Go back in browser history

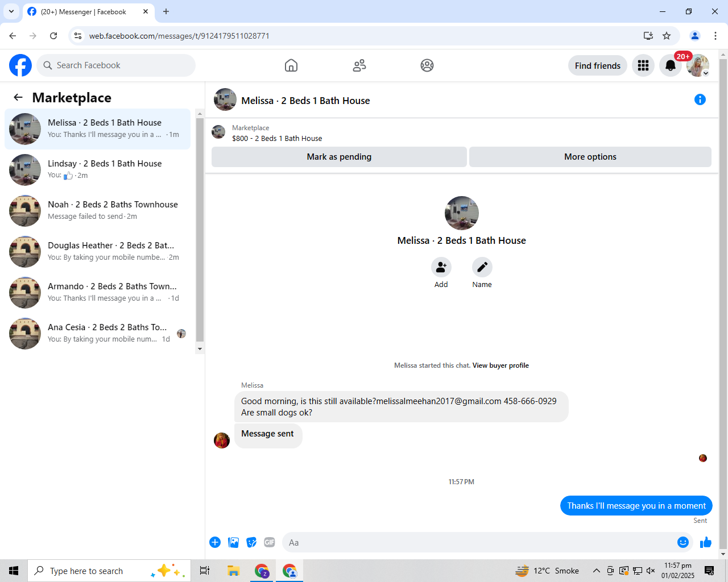pos(13,36)
